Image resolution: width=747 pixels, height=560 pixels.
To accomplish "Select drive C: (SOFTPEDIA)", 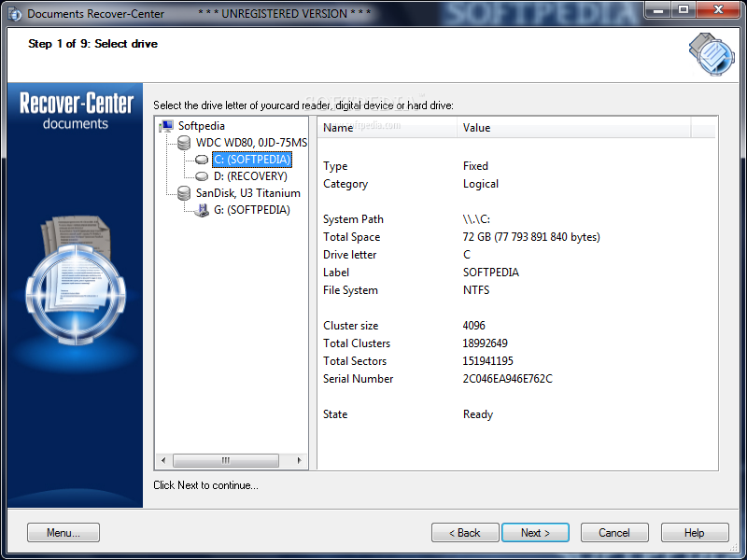I will 252,160.
